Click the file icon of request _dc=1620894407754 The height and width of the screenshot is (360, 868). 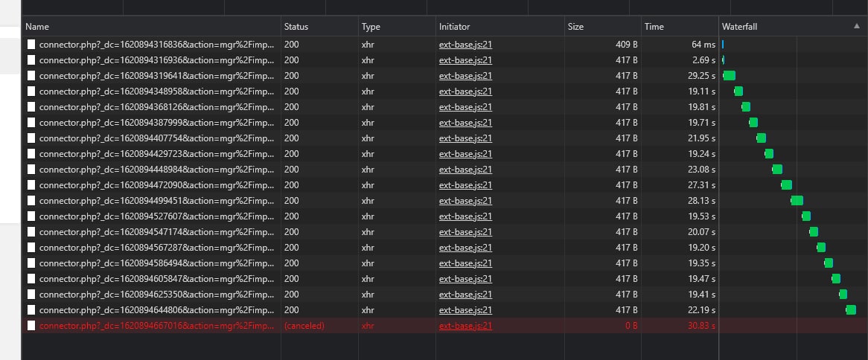coord(31,138)
